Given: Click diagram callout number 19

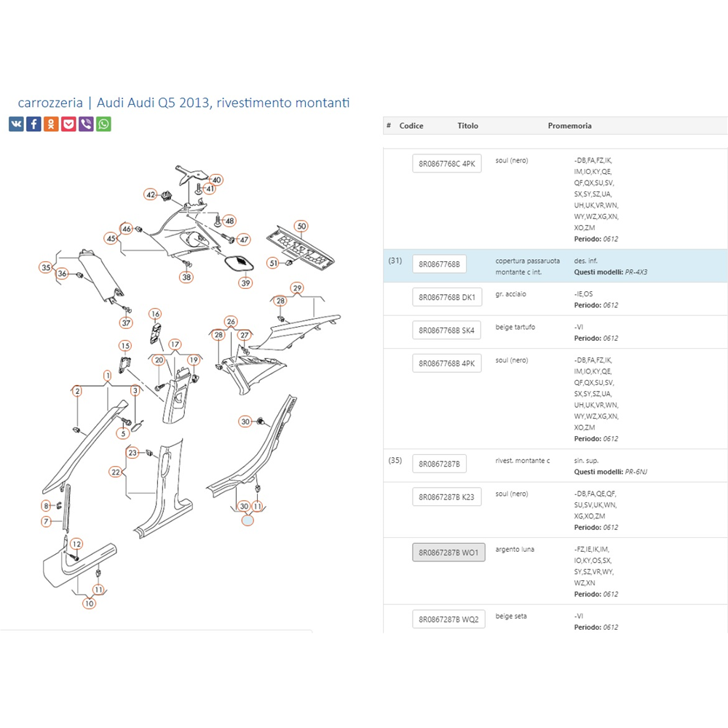Looking at the screenshot, I should point(193,360).
